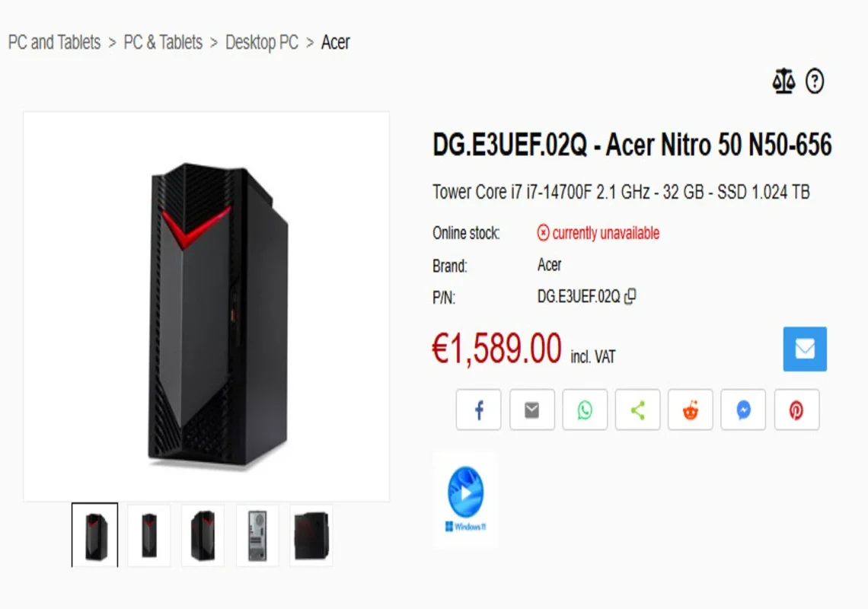The height and width of the screenshot is (609, 868).
Task: Click the blue envelope notify button
Action: (x=805, y=349)
